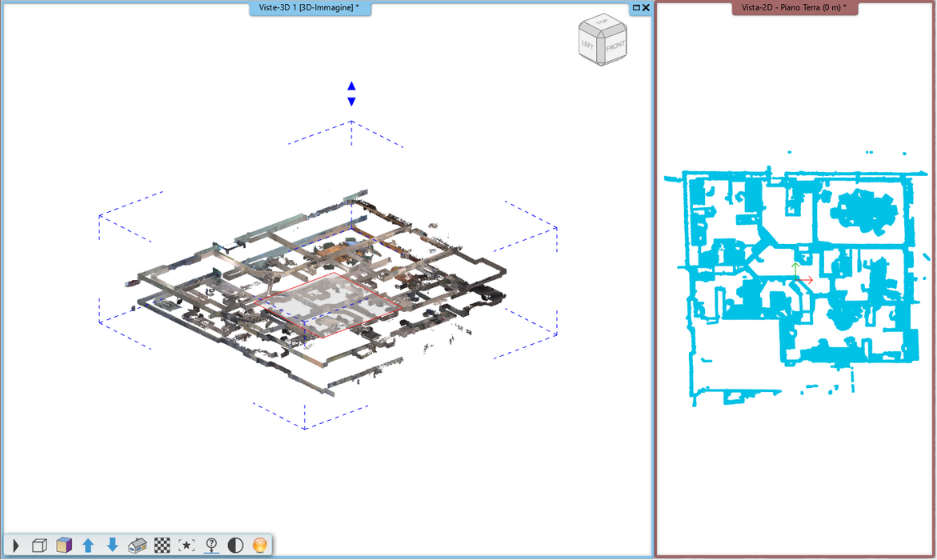Switch to Viste-3D 1 [3D-Immagine] tab
The width and height of the screenshot is (937, 560).
coord(310,8)
